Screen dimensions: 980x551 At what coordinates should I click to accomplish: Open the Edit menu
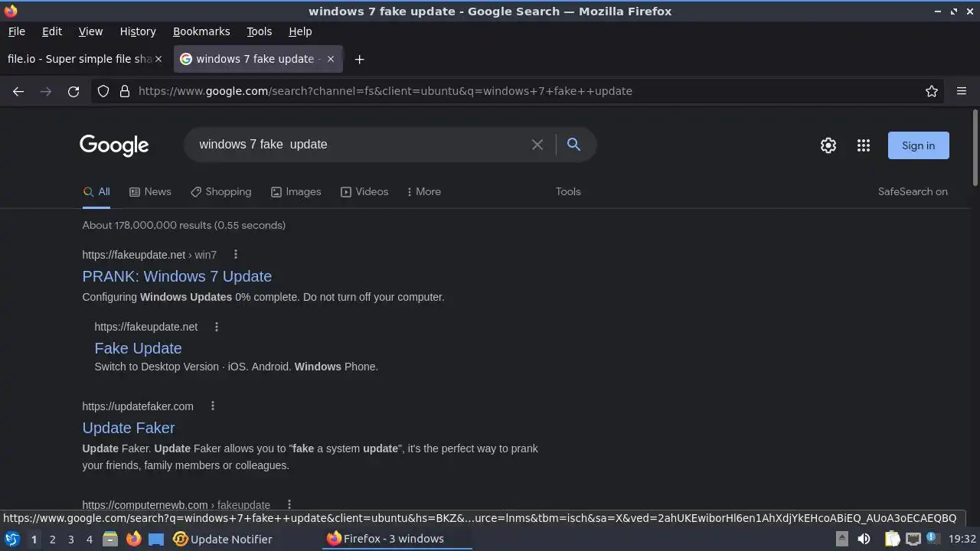coord(52,31)
